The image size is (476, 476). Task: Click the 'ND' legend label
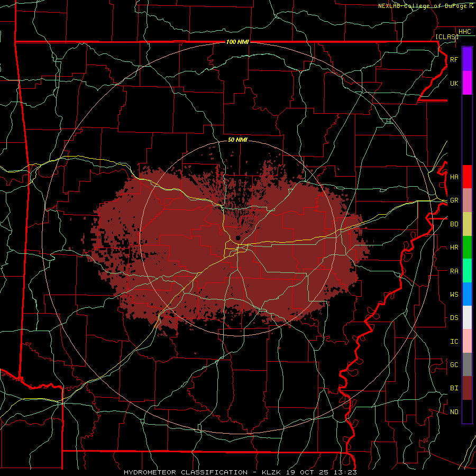454,412
